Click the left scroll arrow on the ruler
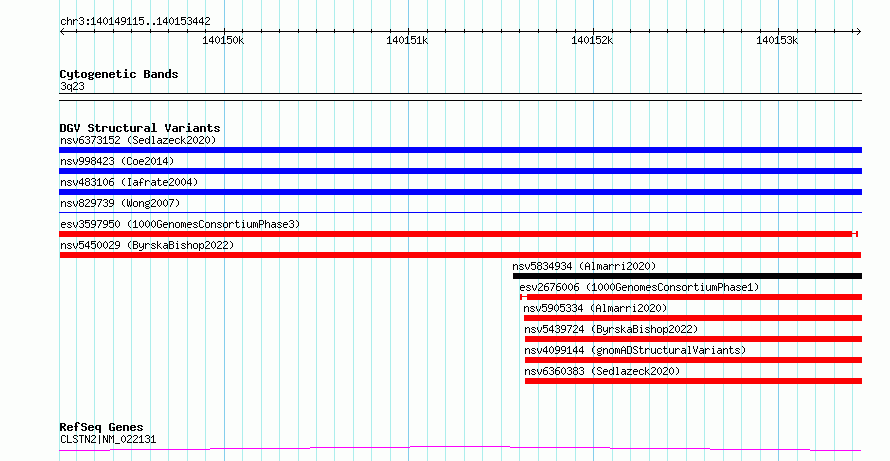This screenshot has width=890, height=461. (62, 32)
